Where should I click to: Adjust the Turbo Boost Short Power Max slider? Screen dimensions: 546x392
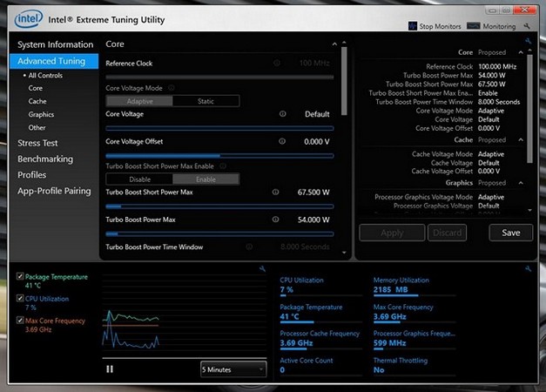(219, 206)
